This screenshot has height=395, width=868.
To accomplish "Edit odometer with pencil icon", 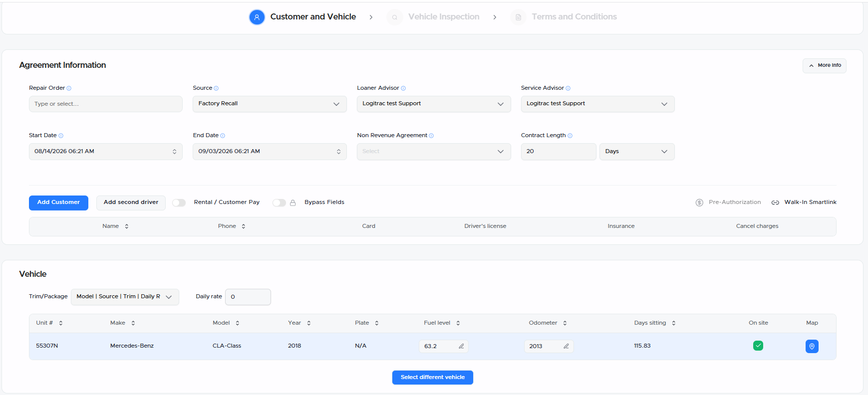I will point(566,346).
